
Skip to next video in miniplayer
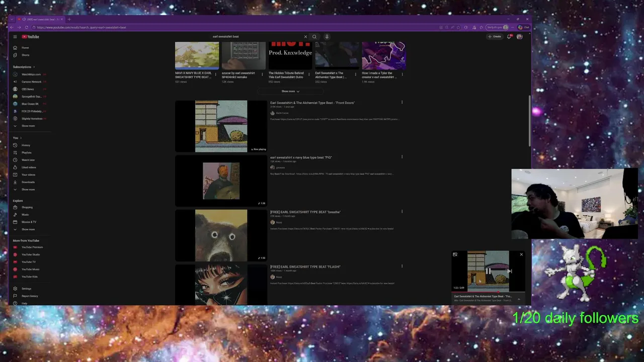tap(510, 271)
